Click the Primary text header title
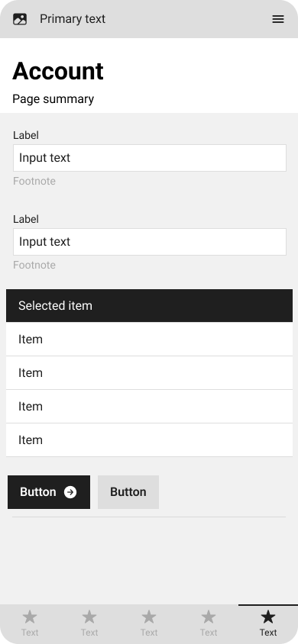This screenshot has width=298, height=644. [x=73, y=19]
